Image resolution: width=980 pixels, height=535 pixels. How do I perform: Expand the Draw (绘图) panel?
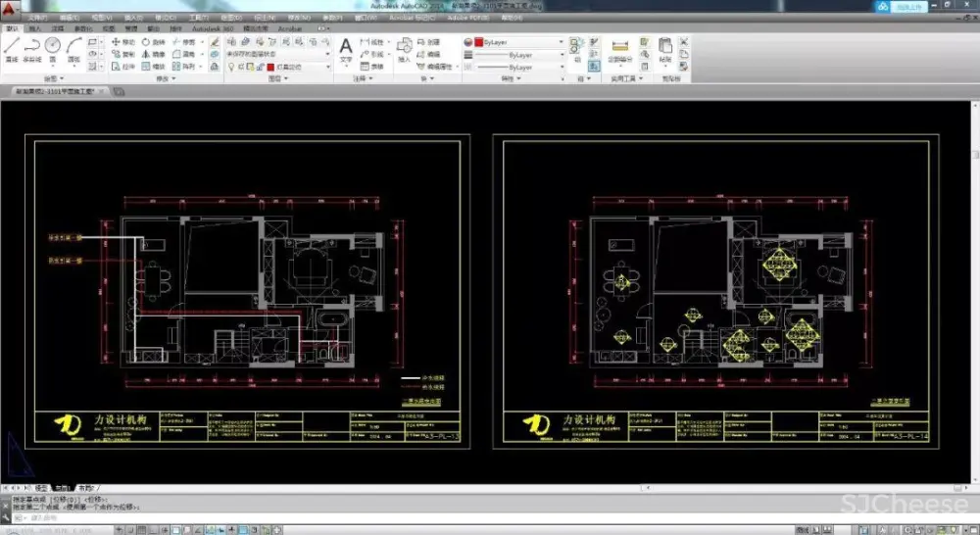53,78
